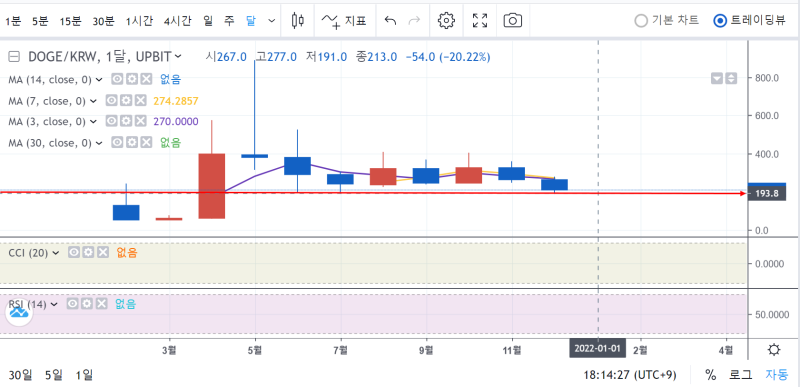Switch to the 5분 interval

click(x=40, y=21)
